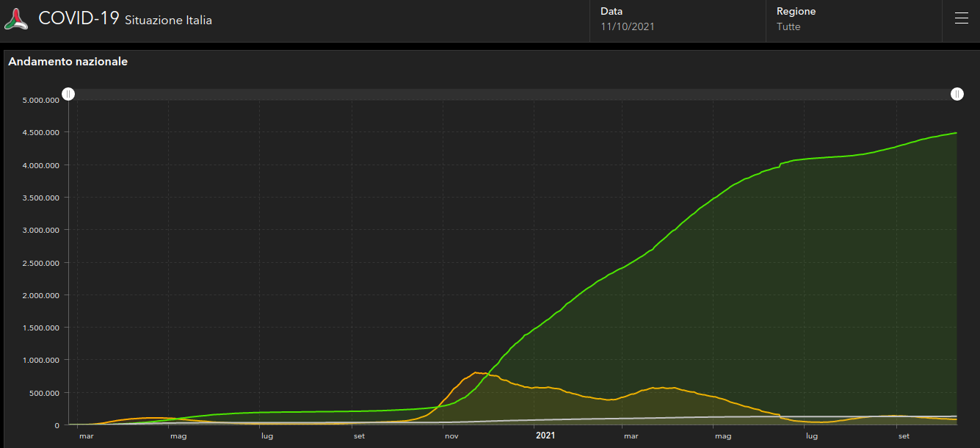Click the green curve's rightmost endpoint

coord(957,133)
